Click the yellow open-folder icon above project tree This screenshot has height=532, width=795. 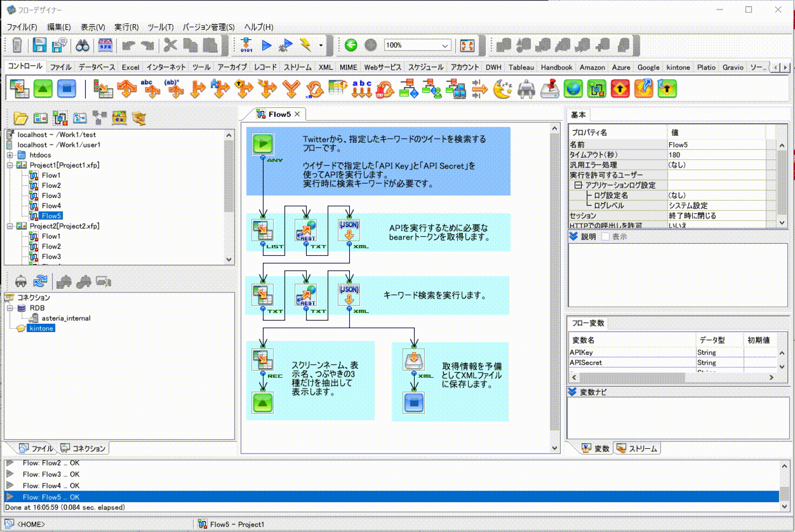(x=21, y=117)
